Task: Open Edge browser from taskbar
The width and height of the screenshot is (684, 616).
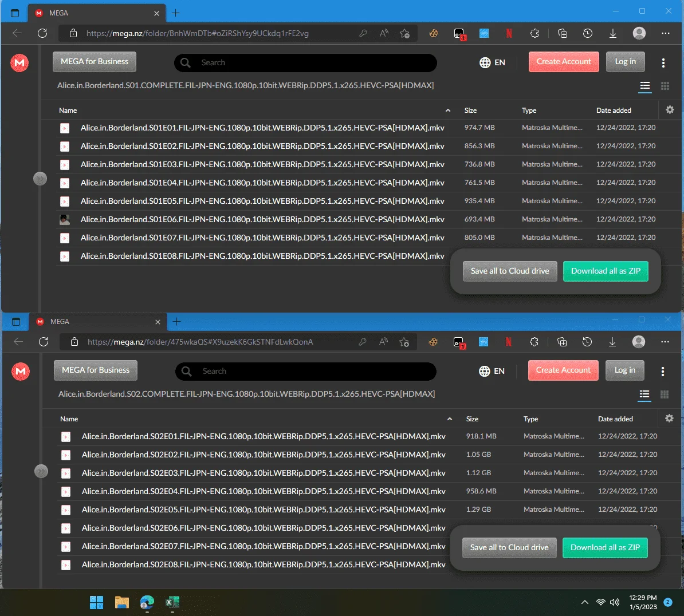Action: pyautogui.click(x=147, y=602)
